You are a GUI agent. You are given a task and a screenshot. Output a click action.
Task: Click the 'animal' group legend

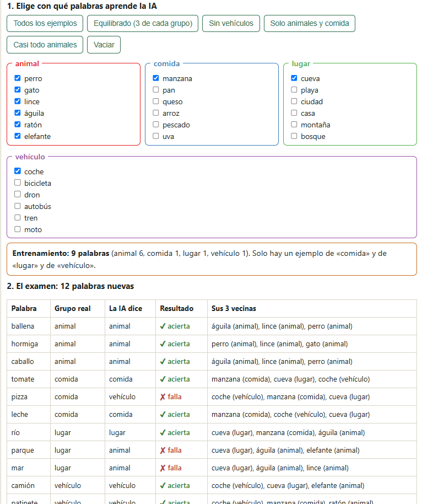[x=27, y=63]
